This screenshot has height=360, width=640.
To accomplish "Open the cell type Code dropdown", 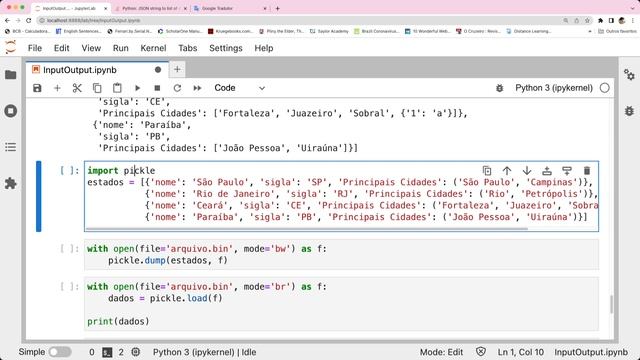I will tap(240, 88).
